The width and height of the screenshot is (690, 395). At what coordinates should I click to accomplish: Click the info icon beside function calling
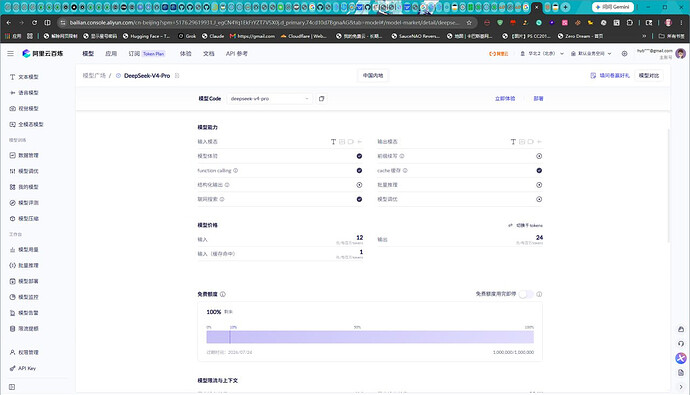tap(235, 171)
